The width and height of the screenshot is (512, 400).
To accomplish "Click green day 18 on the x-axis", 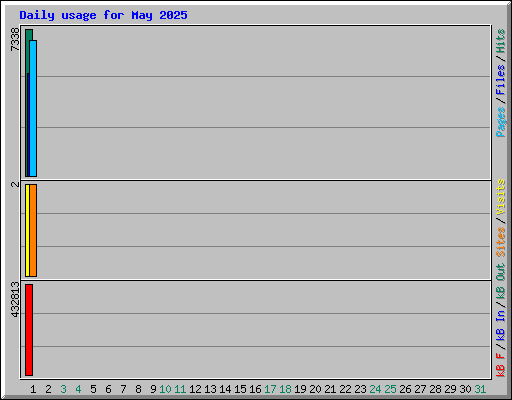I will tap(285, 389).
